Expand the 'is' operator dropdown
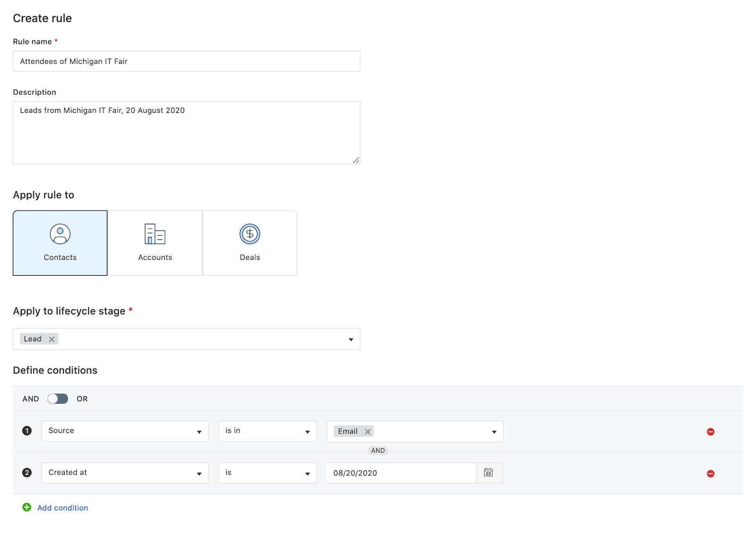Viewport: 756px width, 535px height. click(x=267, y=473)
